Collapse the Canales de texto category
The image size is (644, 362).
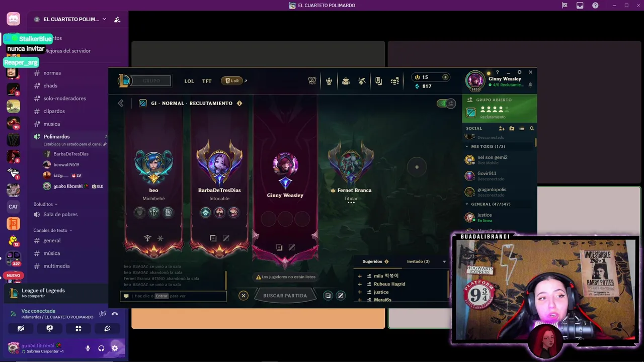(x=53, y=230)
